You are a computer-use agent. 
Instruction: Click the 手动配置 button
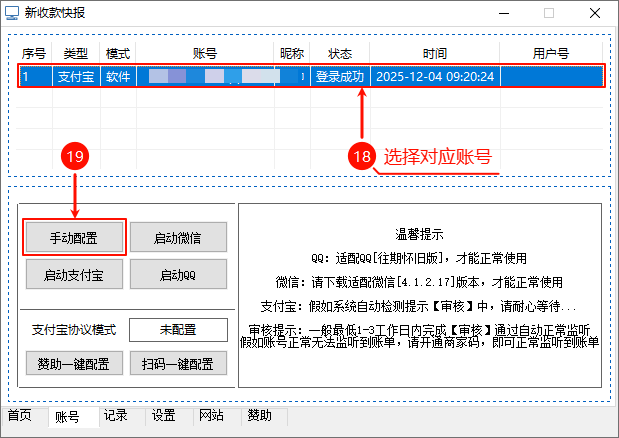click(75, 237)
